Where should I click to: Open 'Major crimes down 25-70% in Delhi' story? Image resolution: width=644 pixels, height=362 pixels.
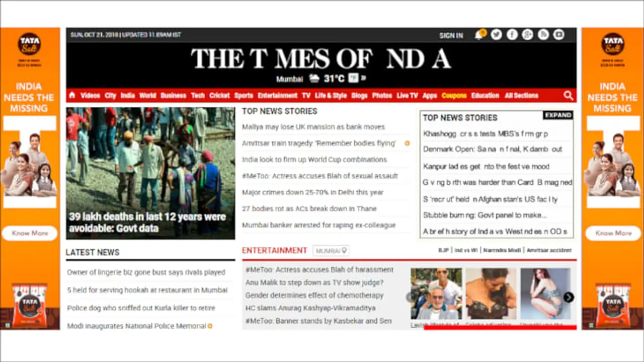coord(312,192)
